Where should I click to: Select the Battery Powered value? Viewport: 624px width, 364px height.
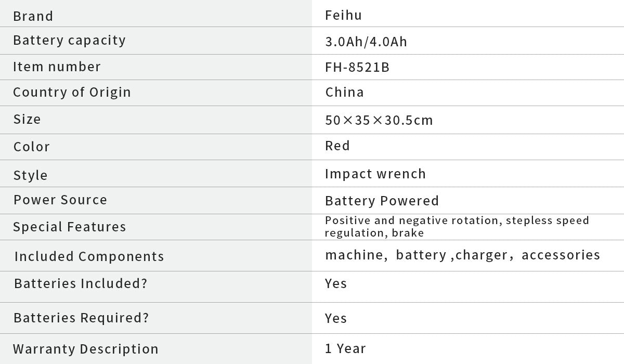pyautogui.click(x=382, y=201)
